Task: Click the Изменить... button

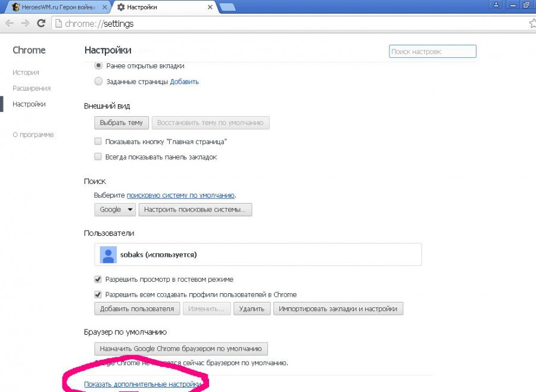Action: (207, 309)
